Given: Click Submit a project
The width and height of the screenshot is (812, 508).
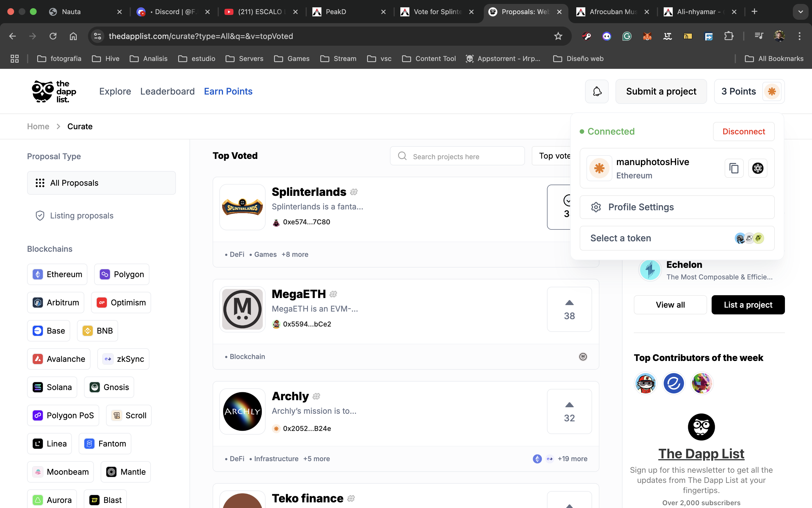Looking at the screenshot, I should (x=661, y=91).
